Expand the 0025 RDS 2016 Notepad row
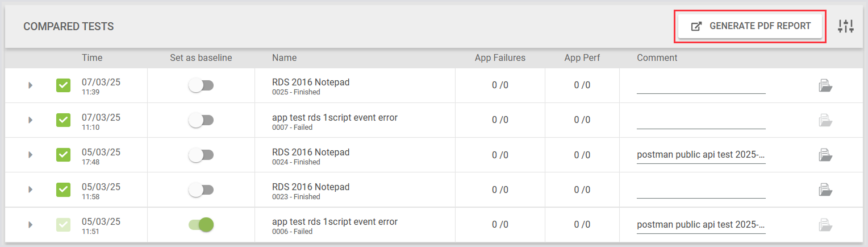Image resolution: width=868 pixels, height=247 pixels. click(30, 85)
